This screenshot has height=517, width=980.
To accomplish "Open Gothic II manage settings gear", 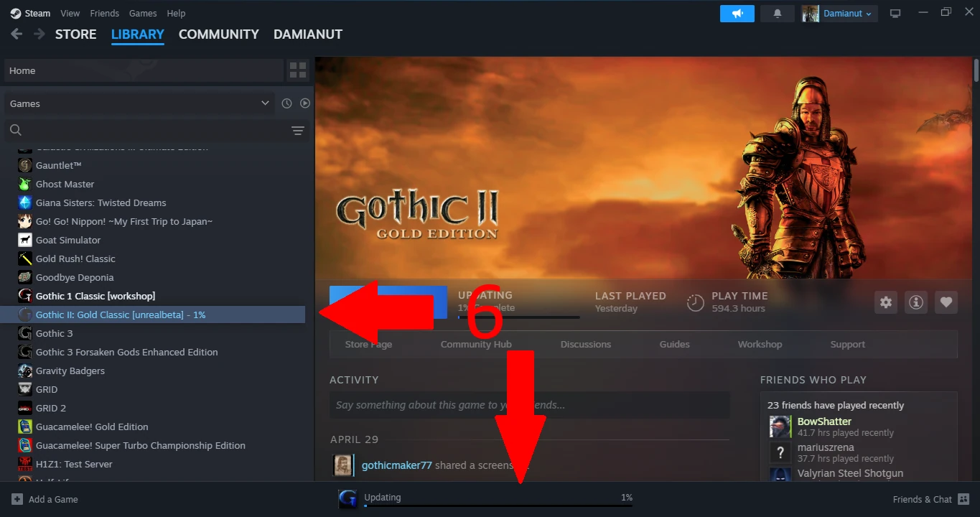I will pos(886,302).
